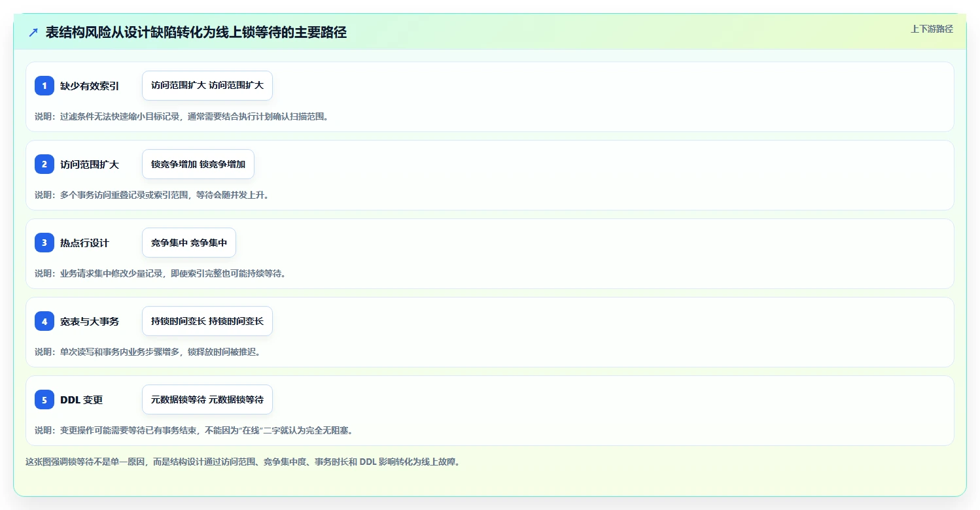Click step number badge 5
Viewport: 980px width, 510px height.
44,399
